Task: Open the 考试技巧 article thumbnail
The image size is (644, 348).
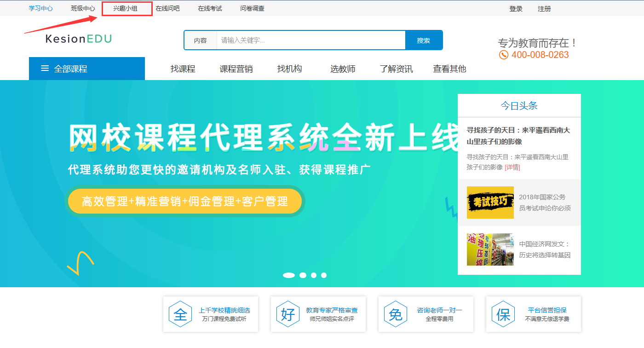Action: tap(490, 203)
